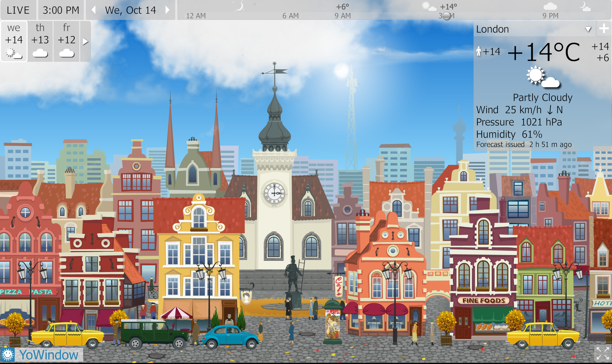Click the add location plus icon
This screenshot has height=364, width=612.
[x=604, y=29]
